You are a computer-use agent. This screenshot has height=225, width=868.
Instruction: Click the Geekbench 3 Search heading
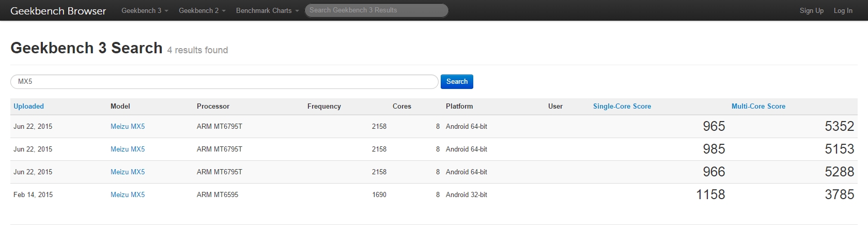coord(86,48)
